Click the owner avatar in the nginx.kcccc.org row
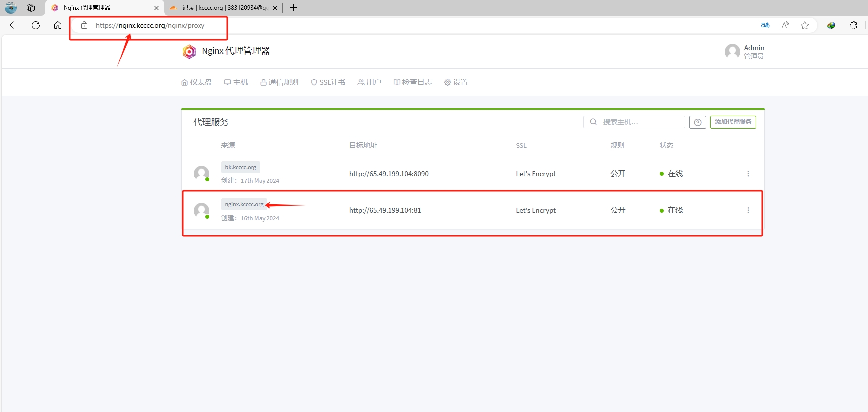Image resolution: width=868 pixels, height=412 pixels. (201, 211)
